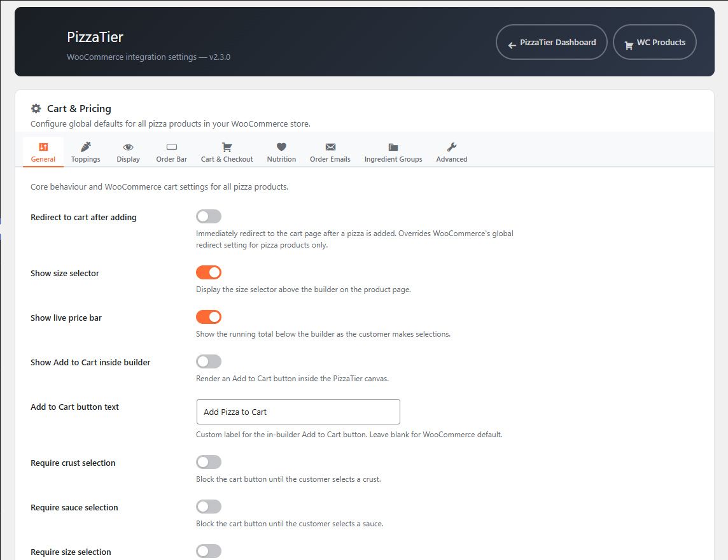728x560 pixels.
Task: Click the General tab sliders icon
Action: [43, 147]
